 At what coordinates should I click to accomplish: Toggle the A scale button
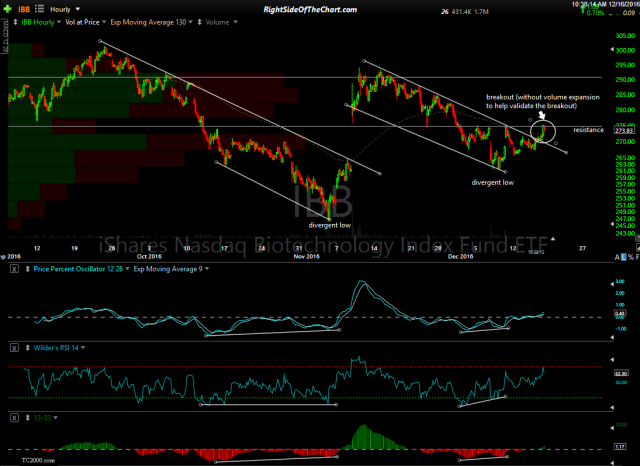pos(617,257)
